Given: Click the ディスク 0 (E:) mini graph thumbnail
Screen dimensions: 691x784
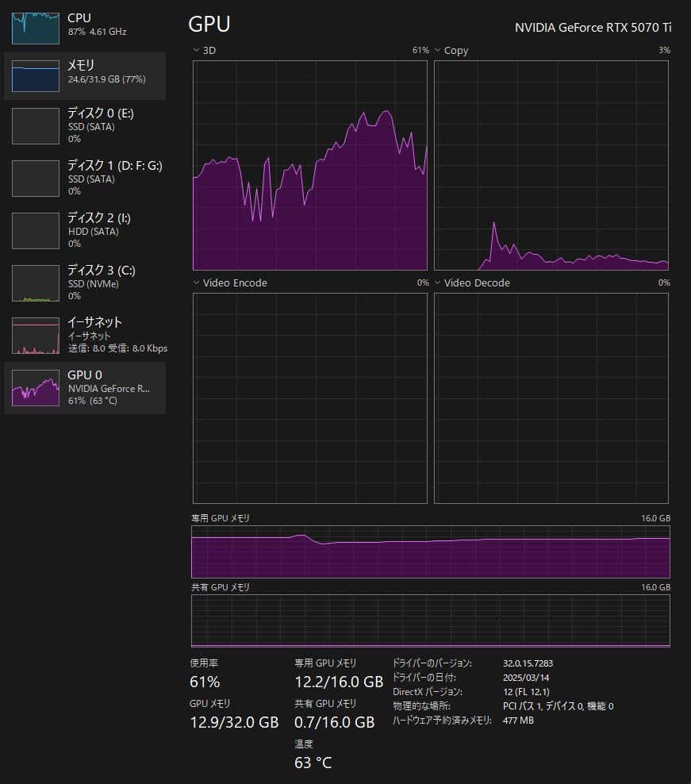Looking at the screenshot, I should pos(36,126).
